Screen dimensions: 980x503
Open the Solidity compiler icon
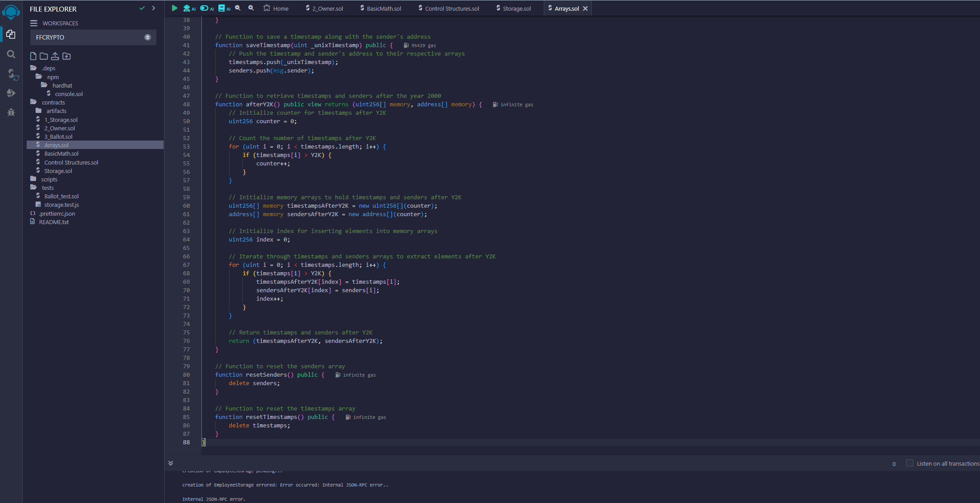coord(12,74)
